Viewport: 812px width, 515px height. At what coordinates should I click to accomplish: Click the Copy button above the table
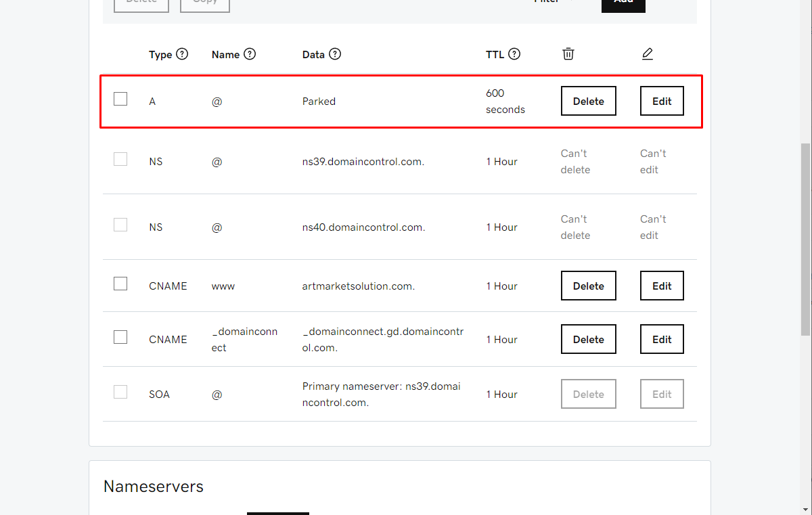[x=205, y=3]
